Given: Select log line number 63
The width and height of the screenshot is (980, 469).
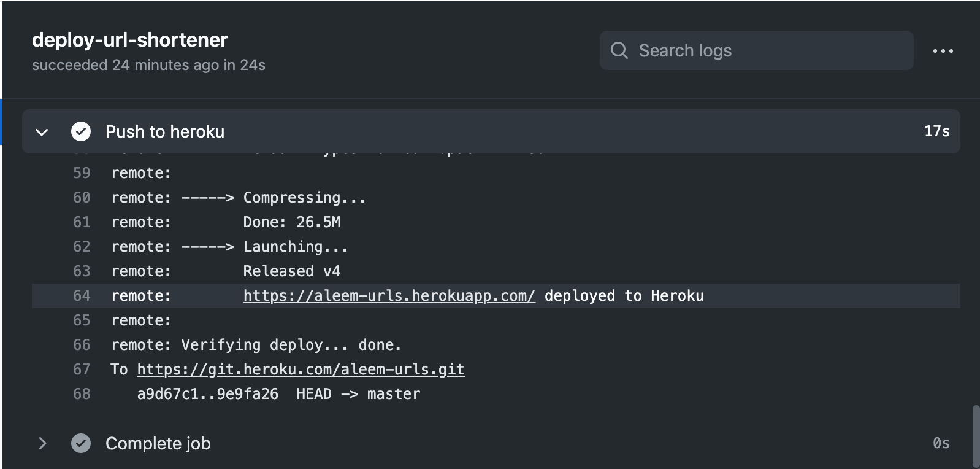Looking at the screenshot, I should point(82,271).
